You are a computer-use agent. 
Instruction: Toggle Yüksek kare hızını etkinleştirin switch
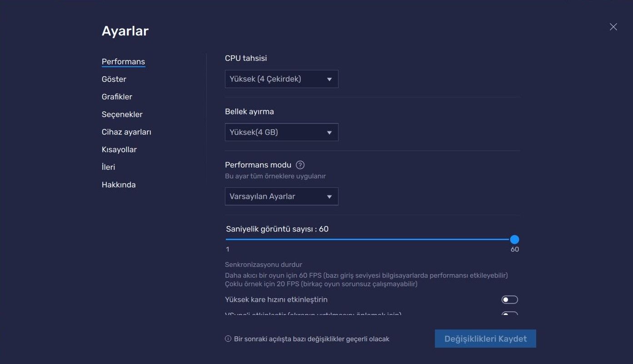pyautogui.click(x=509, y=300)
